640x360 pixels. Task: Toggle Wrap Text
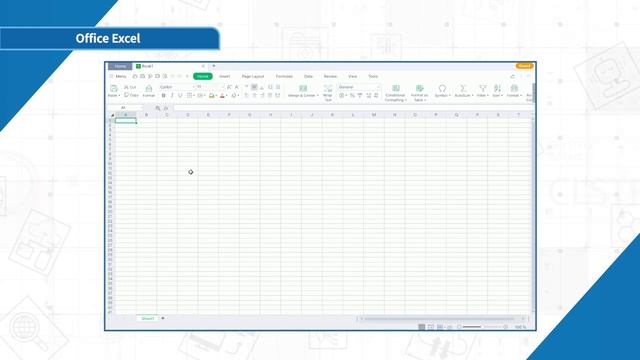pyautogui.click(x=328, y=93)
